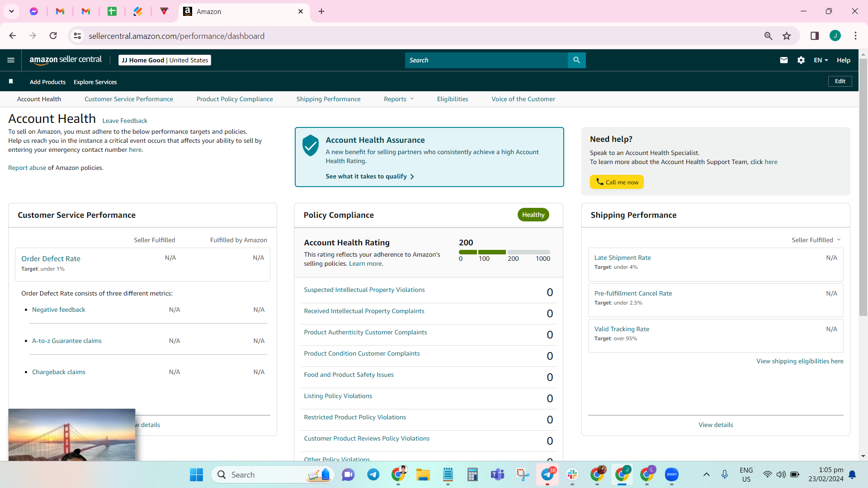Open the EN language dropdown
The image size is (868, 488).
pyautogui.click(x=821, y=60)
